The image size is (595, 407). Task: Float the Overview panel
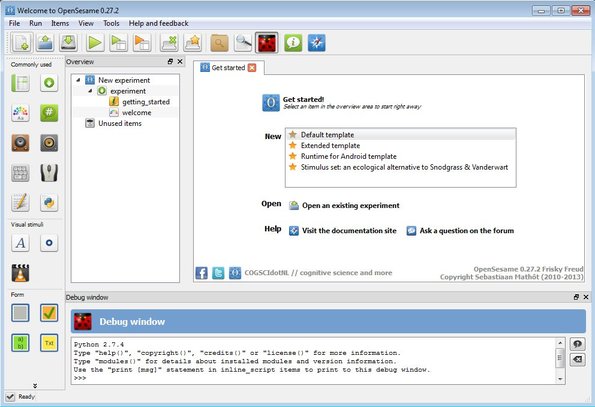(x=170, y=61)
